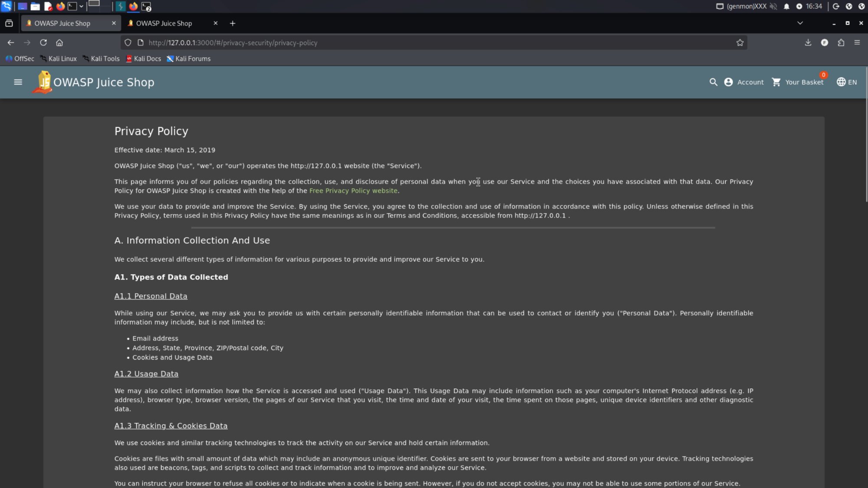
Task: Switch to the Firefox window in the taskbar
Action: point(133,6)
